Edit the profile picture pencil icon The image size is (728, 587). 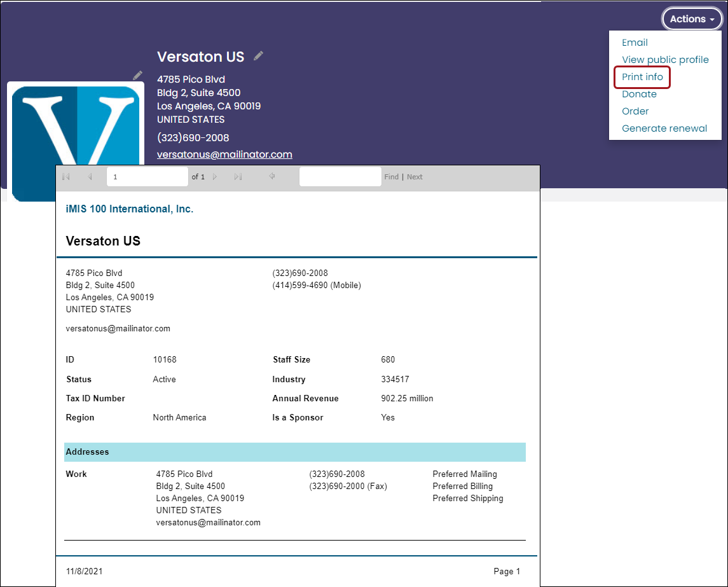tap(137, 75)
